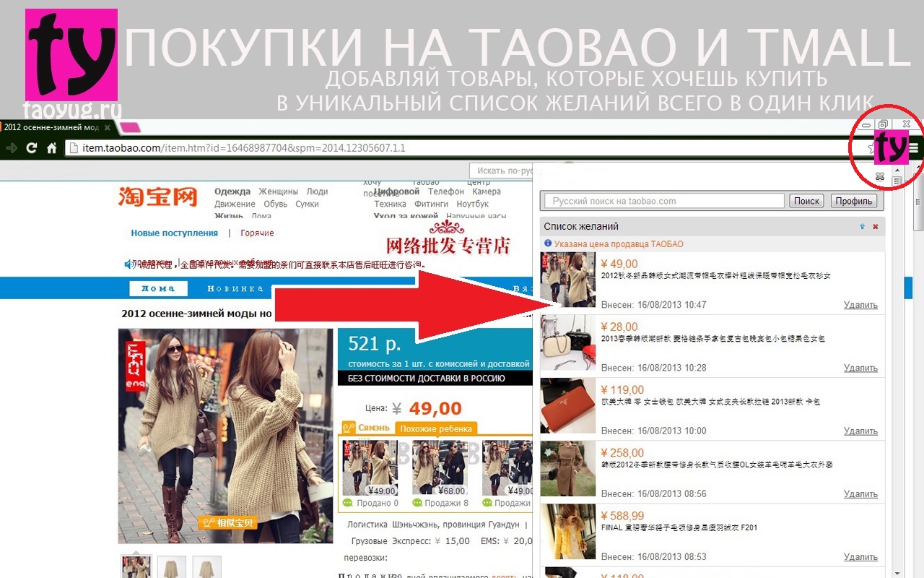The height and width of the screenshot is (578, 924).
Task: Click the ¥ 49,00 price link in wish list
Action: 619,264
